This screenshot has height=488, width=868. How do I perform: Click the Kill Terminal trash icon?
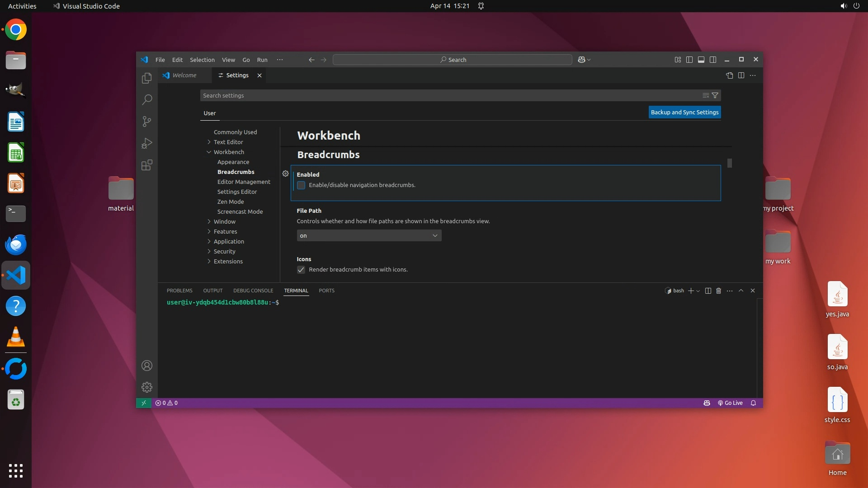coord(718,291)
